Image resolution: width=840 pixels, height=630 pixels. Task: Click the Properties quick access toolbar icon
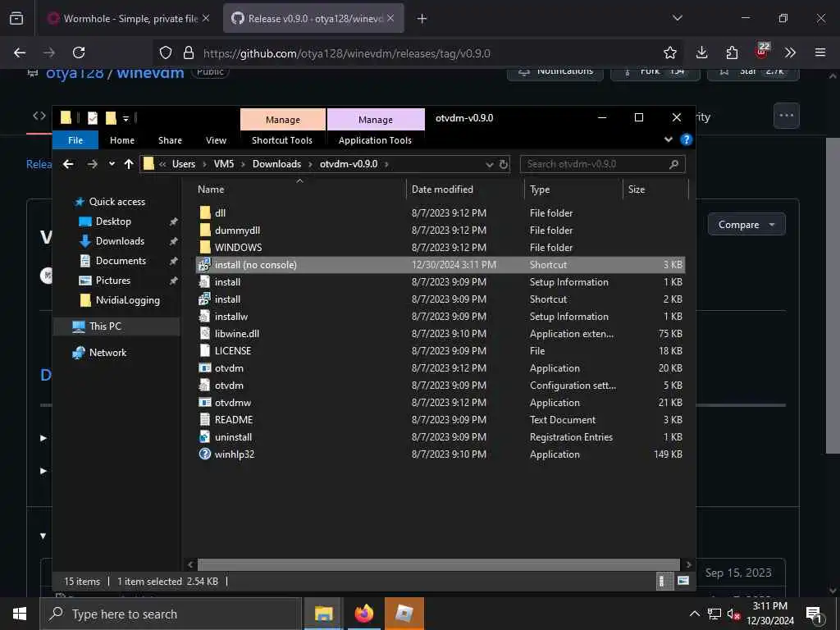tap(93, 118)
